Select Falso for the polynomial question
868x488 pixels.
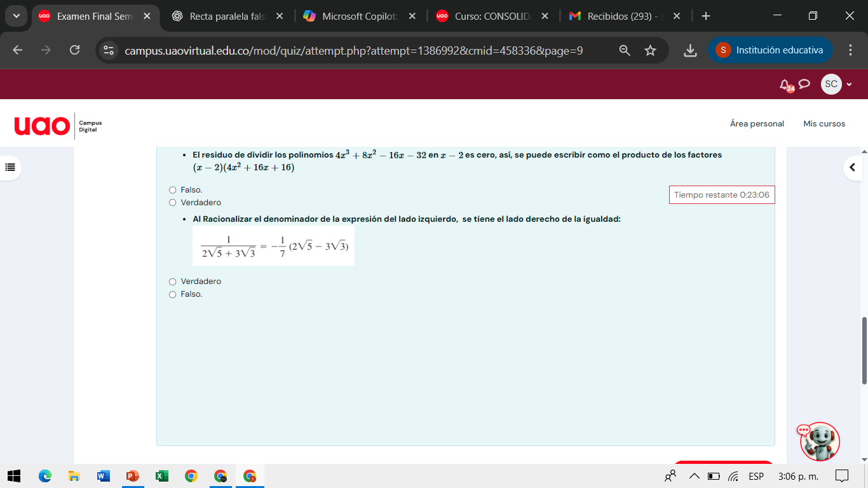pos(173,190)
